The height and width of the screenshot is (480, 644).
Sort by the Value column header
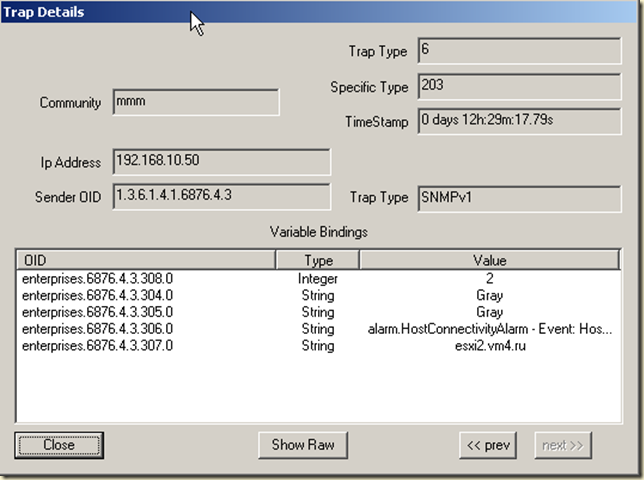tap(490, 260)
